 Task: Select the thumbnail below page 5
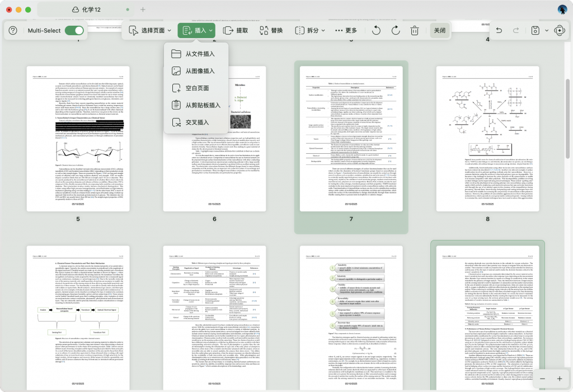(x=78, y=318)
